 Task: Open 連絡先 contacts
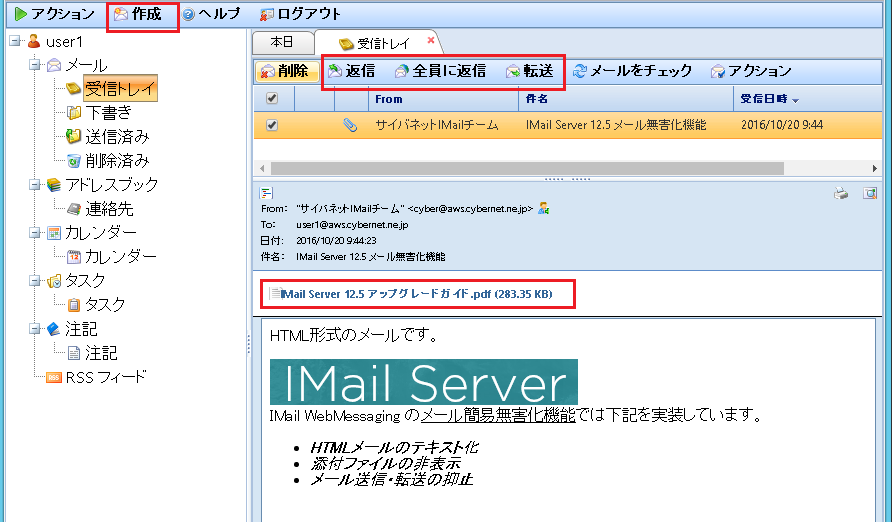click(109, 209)
